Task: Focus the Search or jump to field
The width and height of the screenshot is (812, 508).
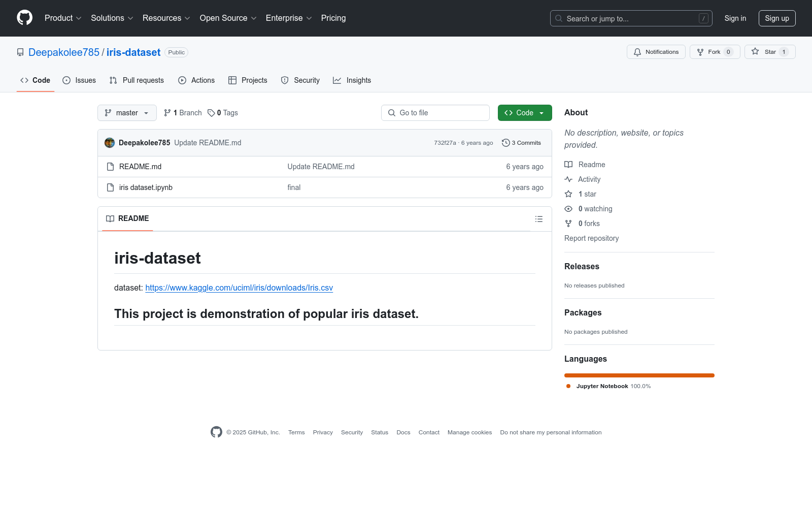Action: coord(631,18)
